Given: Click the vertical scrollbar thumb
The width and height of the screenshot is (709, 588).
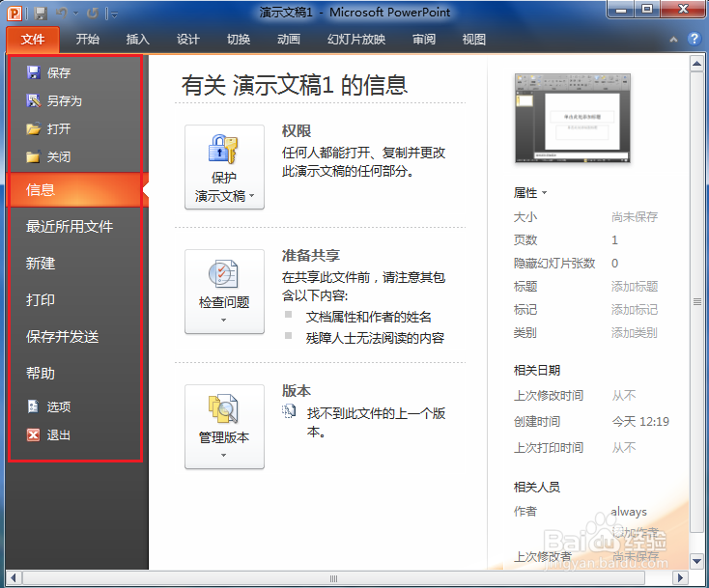Looking at the screenshot, I should (x=696, y=302).
